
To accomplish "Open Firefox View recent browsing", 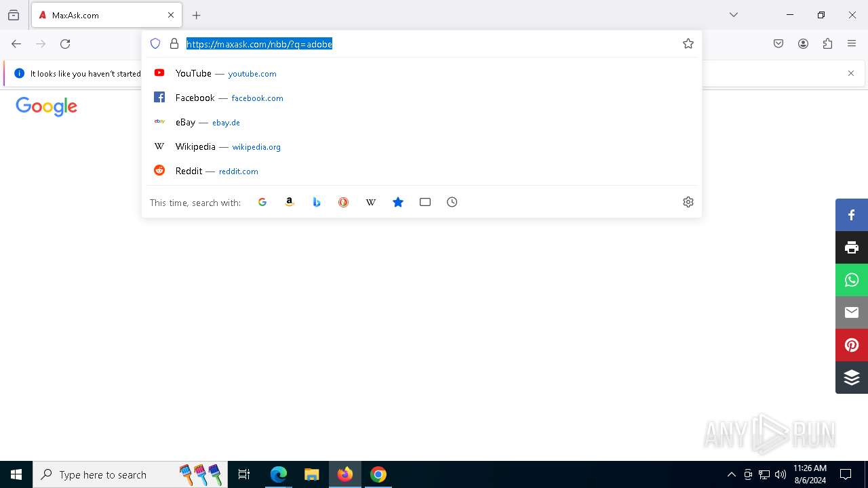I will click(x=14, y=15).
